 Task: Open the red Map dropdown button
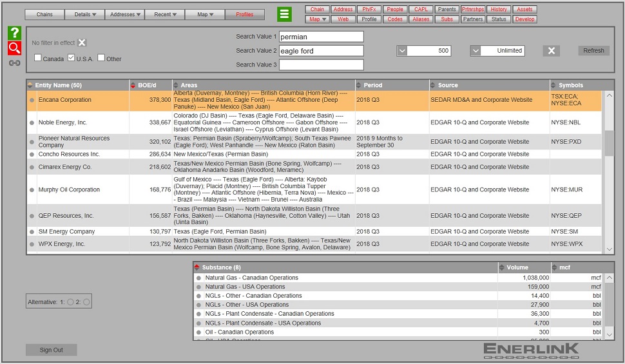pos(317,19)
